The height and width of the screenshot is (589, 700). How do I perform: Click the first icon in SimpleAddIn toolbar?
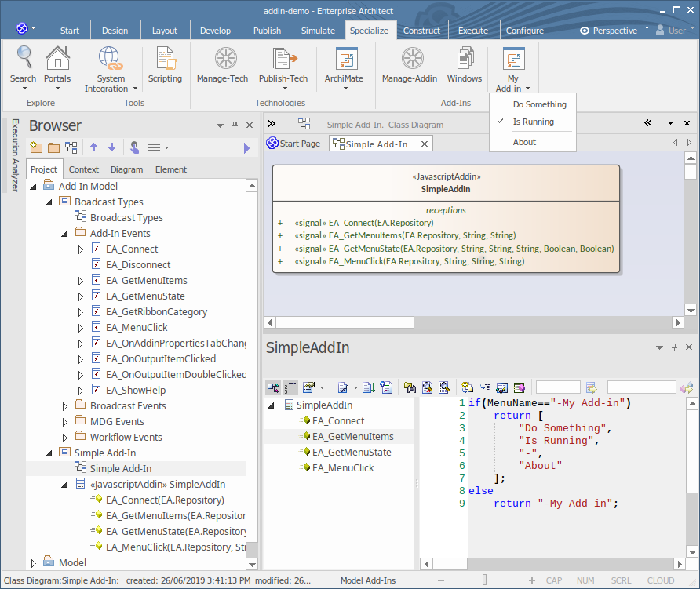pyautogui.click(x=273, y=387)
